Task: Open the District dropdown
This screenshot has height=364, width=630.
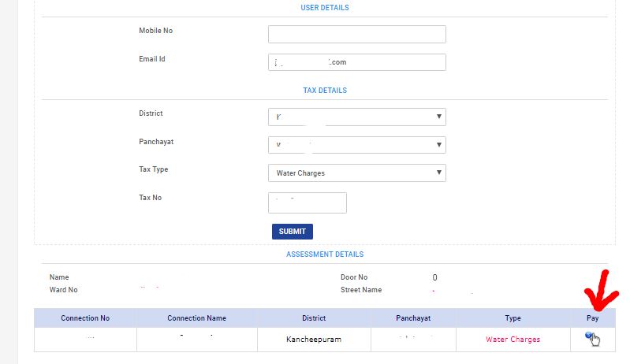Action: (x=356, y=117)
